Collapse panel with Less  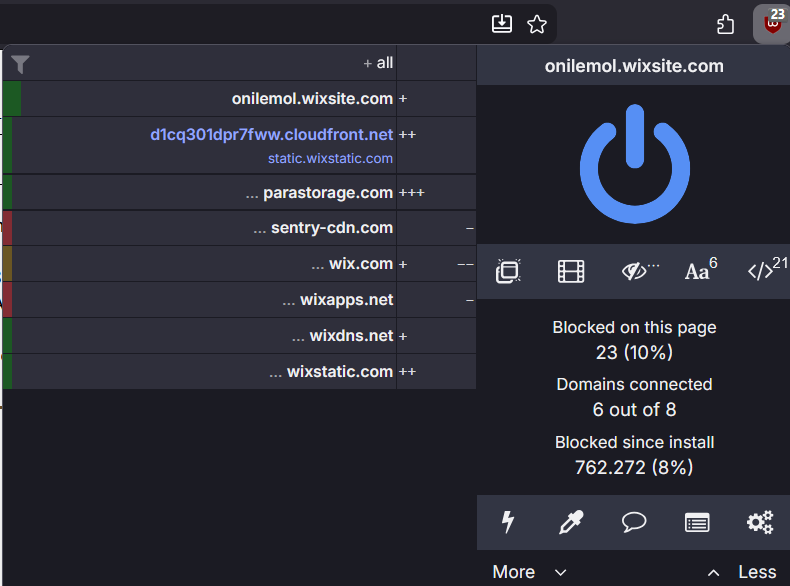click(x=742, y=572)
